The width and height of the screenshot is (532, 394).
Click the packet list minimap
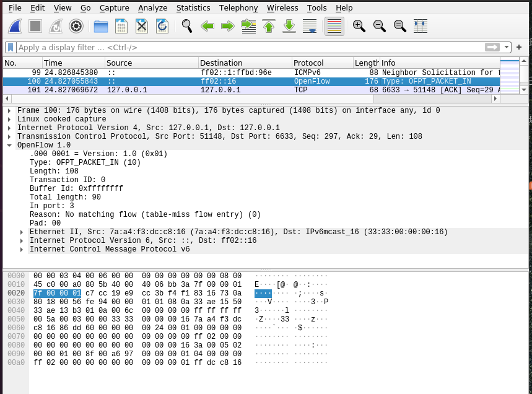[x=510, y=76]
